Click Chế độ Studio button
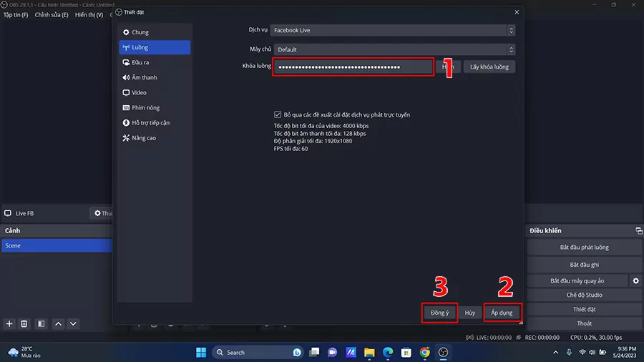644x362 pixels. 584,295
